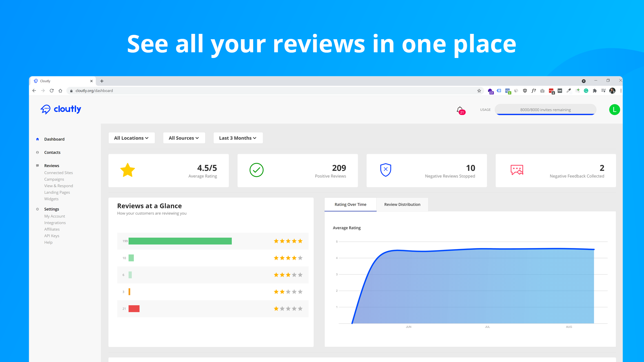Click the invites remaining usage bar
The height and width of the screenshot is (362, 644).
[x=545, y=110]
